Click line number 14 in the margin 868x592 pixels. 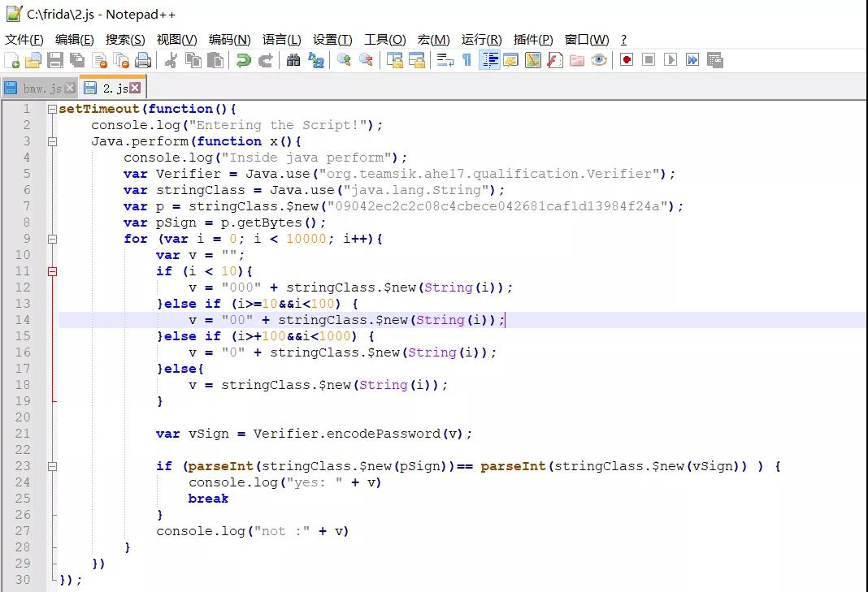click(x=23, y=320)
